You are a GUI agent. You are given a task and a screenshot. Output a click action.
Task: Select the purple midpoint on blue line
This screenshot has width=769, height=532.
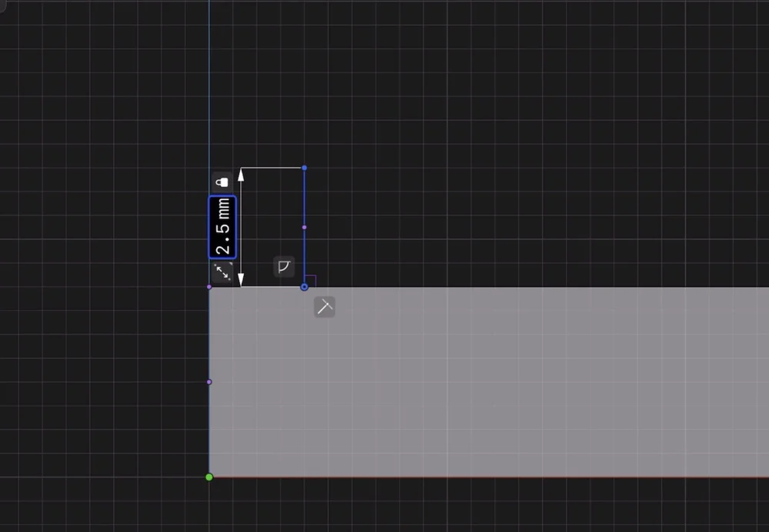(x=305, y=228)
